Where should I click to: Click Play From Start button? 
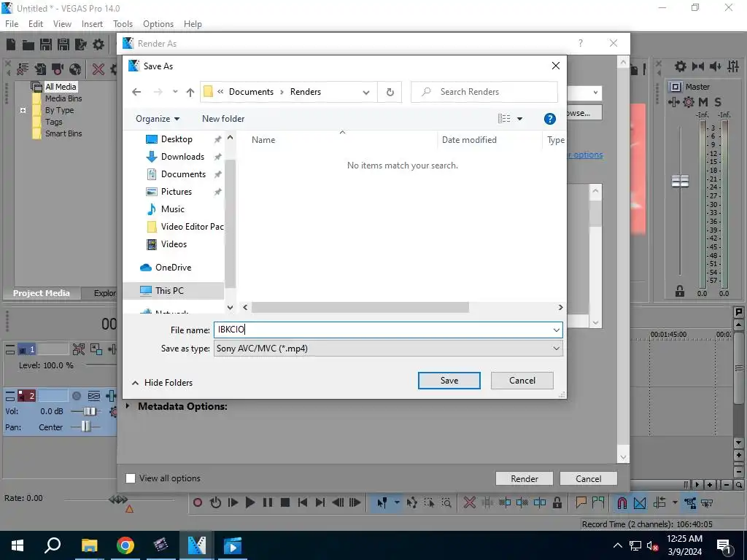[233, 502]
